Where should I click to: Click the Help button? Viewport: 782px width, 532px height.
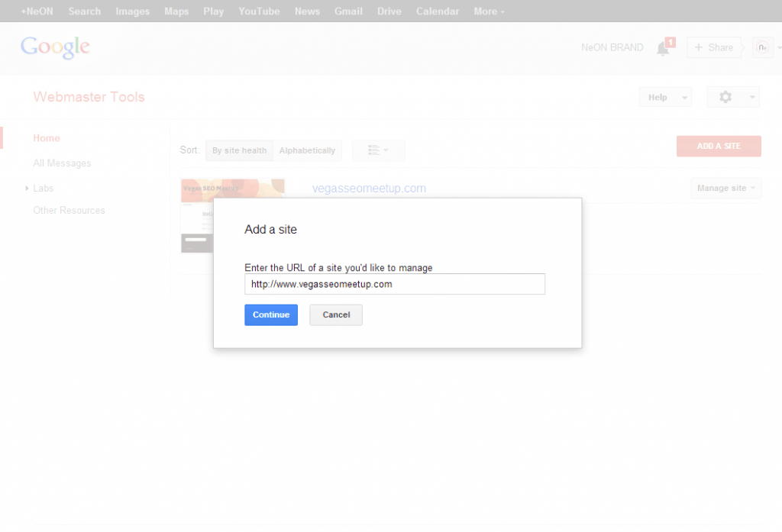click(x=658, y=97)
